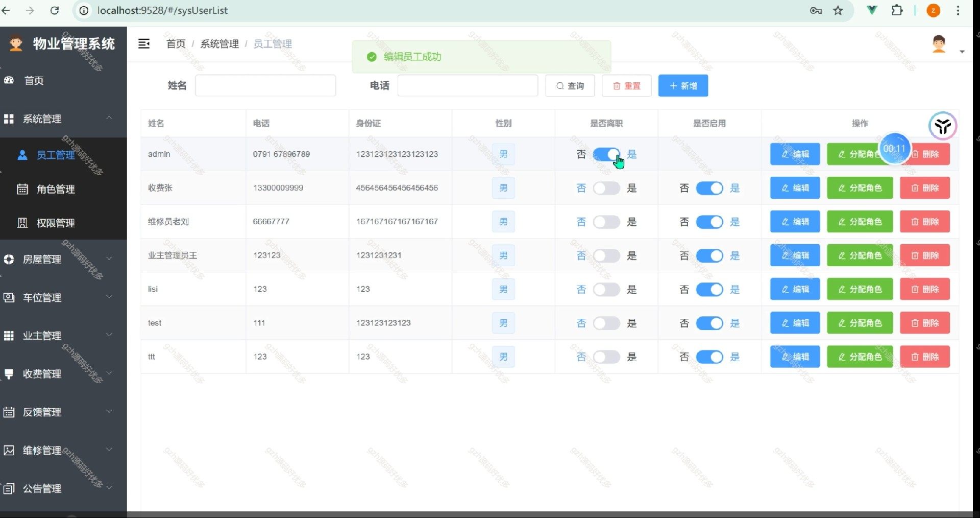Click the reload page icon
Viewport: 980px width, 518px height.
pos(55,10)
